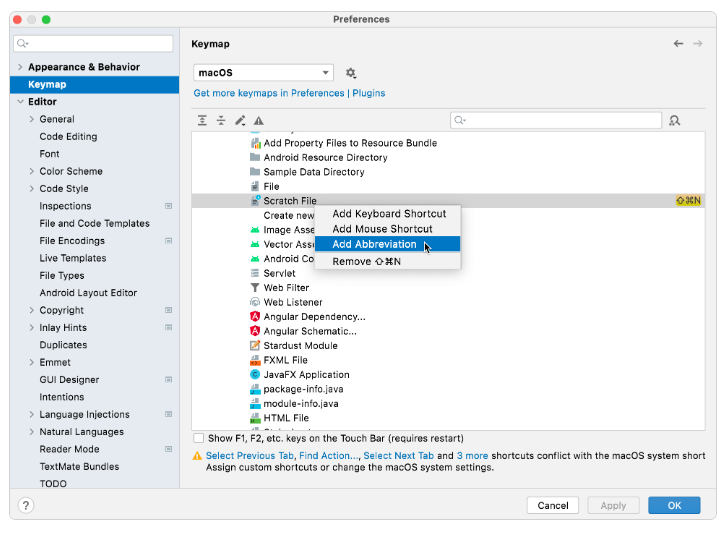The width and height of the screenshot is (724, 533).
Task: Choose Remove ⇧⌘N from context menu
Action: 388,261
